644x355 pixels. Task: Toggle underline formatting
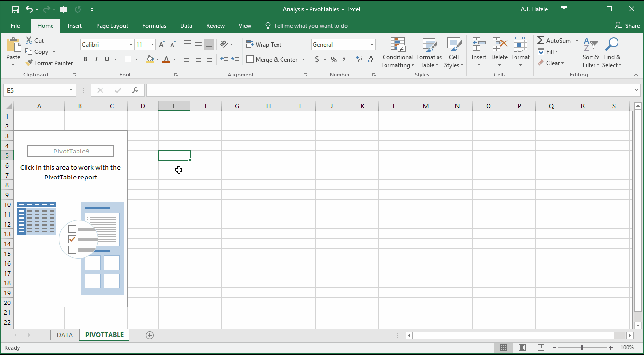pos(107,59)
